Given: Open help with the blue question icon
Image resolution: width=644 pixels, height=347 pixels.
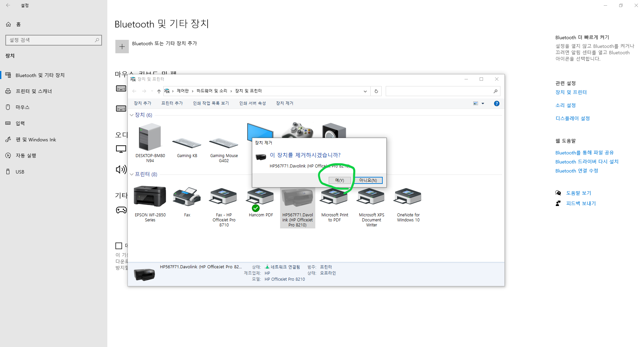Looking at the screenshot, I should pos(497,103).
